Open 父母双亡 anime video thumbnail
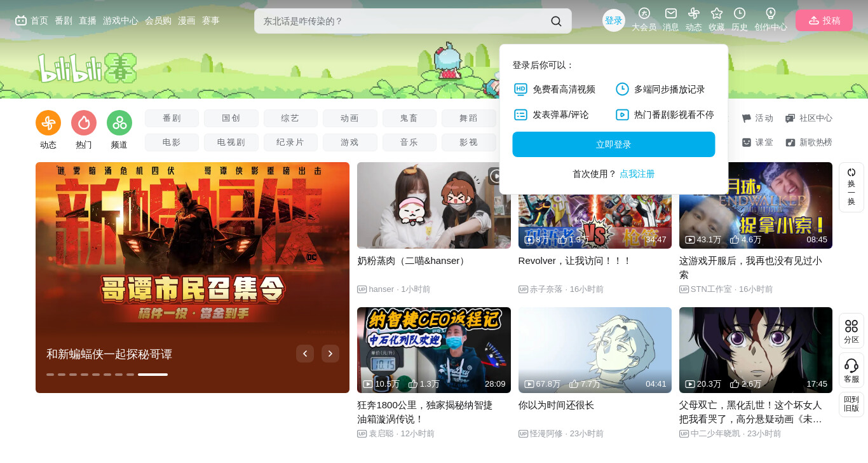Viewport: 868px width, 463px height. tap(756, 350)
